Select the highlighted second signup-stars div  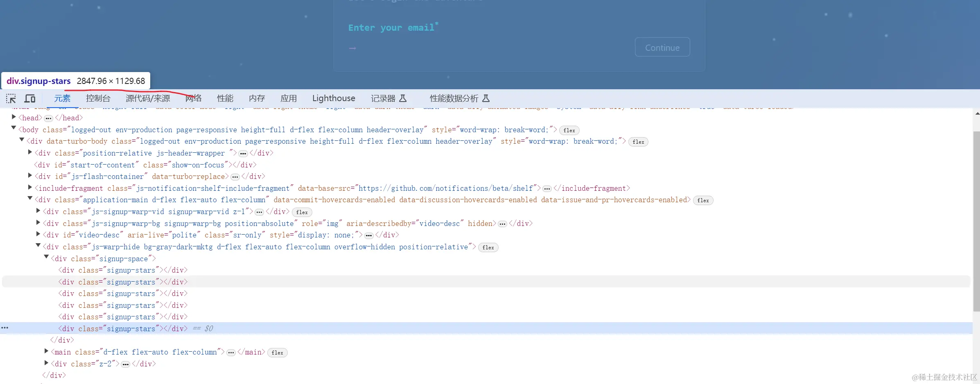(486, 282)
